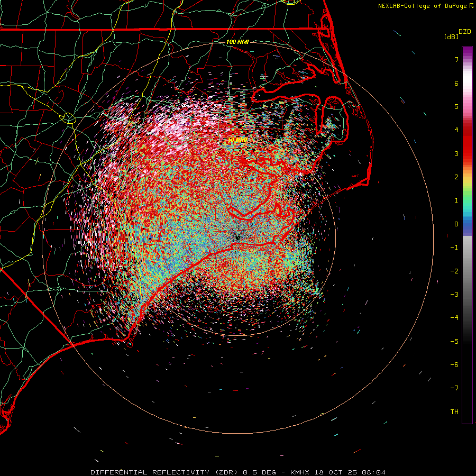Screen dimensions: 476x476
Task: Click the -3 dB value on the scale
Action: click(454, 295)
